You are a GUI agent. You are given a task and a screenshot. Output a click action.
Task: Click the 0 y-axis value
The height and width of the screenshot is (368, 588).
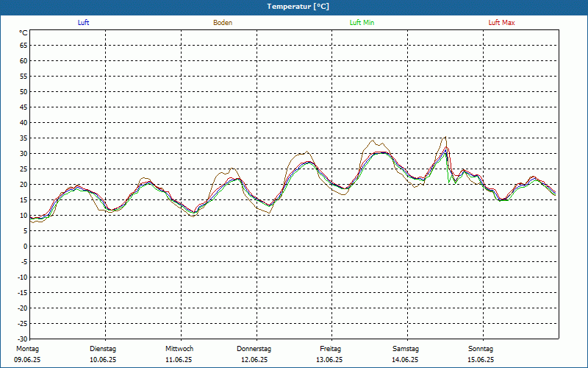[x=26, y=247]
